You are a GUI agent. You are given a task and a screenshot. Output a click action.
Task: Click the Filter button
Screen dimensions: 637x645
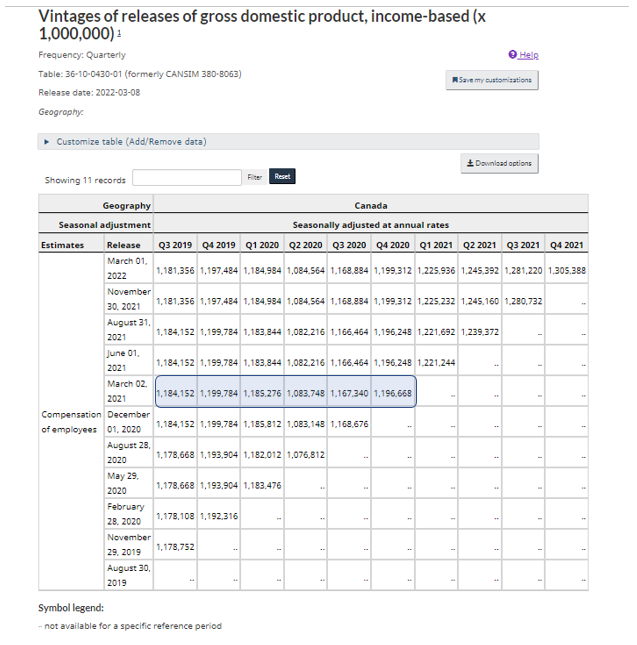[x=254, y=177]
